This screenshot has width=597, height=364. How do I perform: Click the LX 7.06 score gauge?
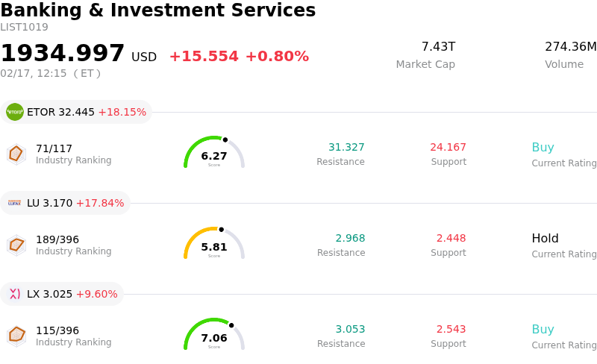coord(214,335)
